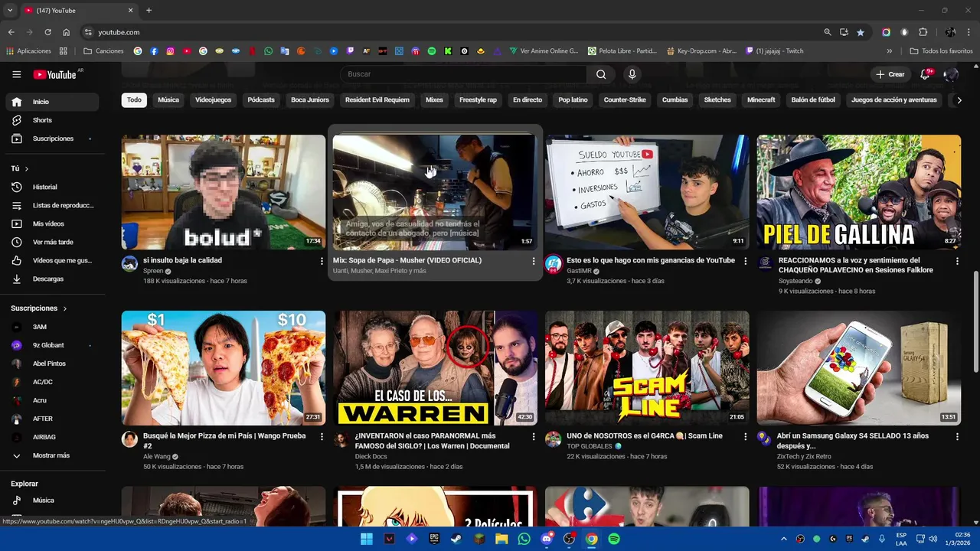Open Spotify from the taskbar
The image size is (980, 551).
[x=614, y=539]
